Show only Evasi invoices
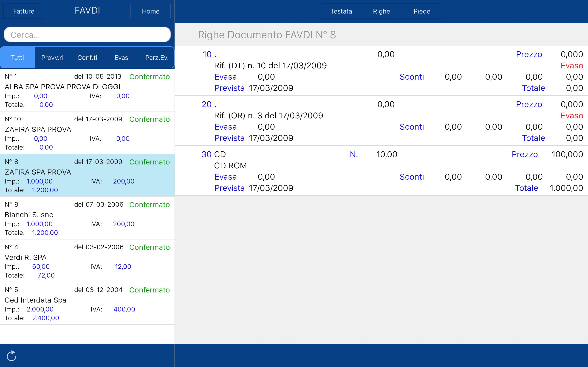 tap(122, 58)
